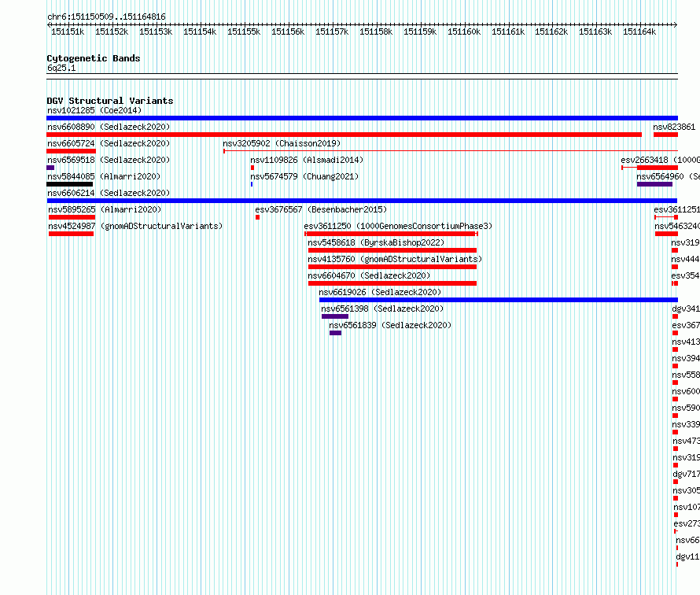Click the 151156k ruler tick label

coord(288,32)
